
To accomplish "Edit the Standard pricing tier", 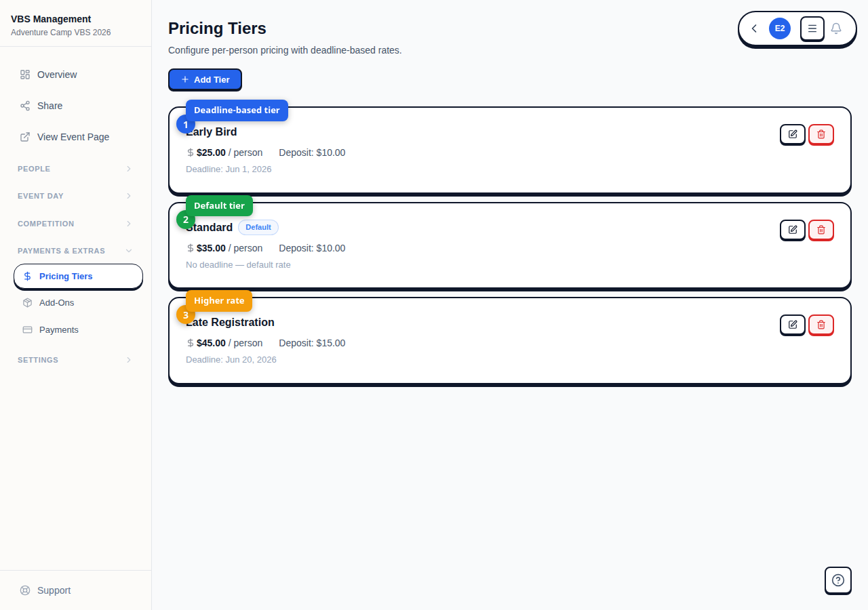I will tap(793, 230).
